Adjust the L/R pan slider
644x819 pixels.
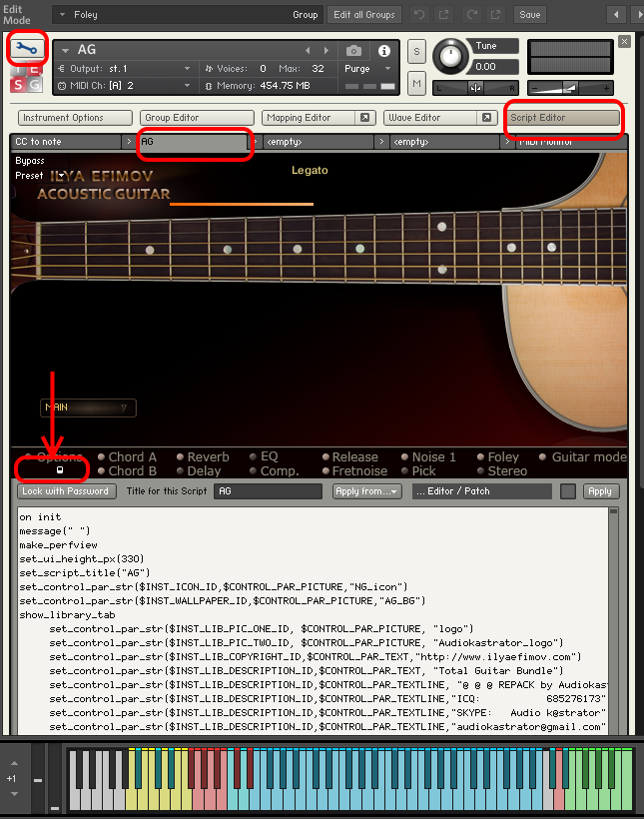coord(475,88)
